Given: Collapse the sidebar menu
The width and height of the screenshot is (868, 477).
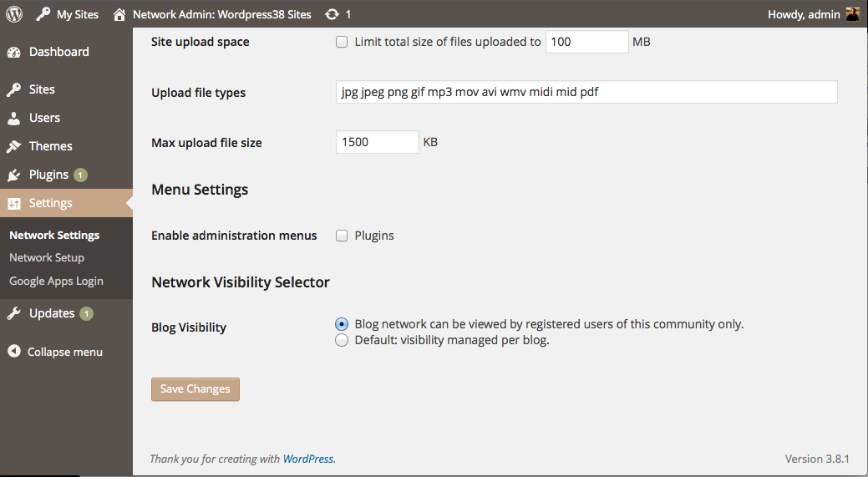Looking at the screenshot, I should [55, 352].
